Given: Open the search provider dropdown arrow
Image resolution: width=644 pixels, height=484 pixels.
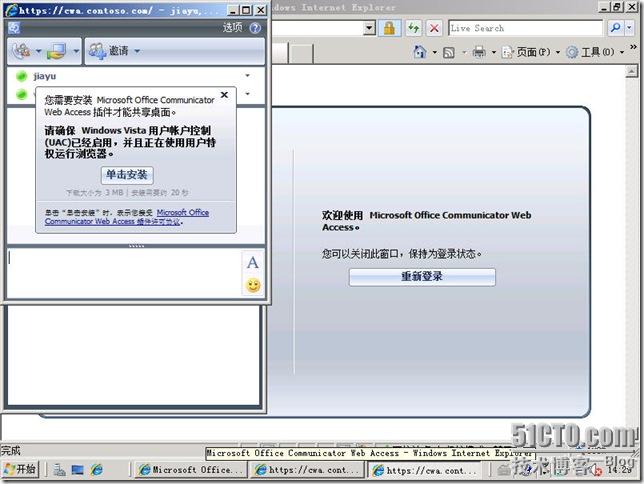Looking at the screenshot, I should pyautogui.click(x=629, y=28).
